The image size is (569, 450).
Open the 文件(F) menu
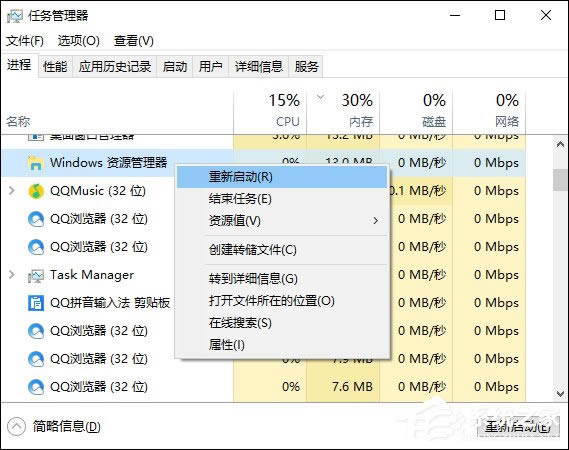pyautogui.click(x=25, y=41)
